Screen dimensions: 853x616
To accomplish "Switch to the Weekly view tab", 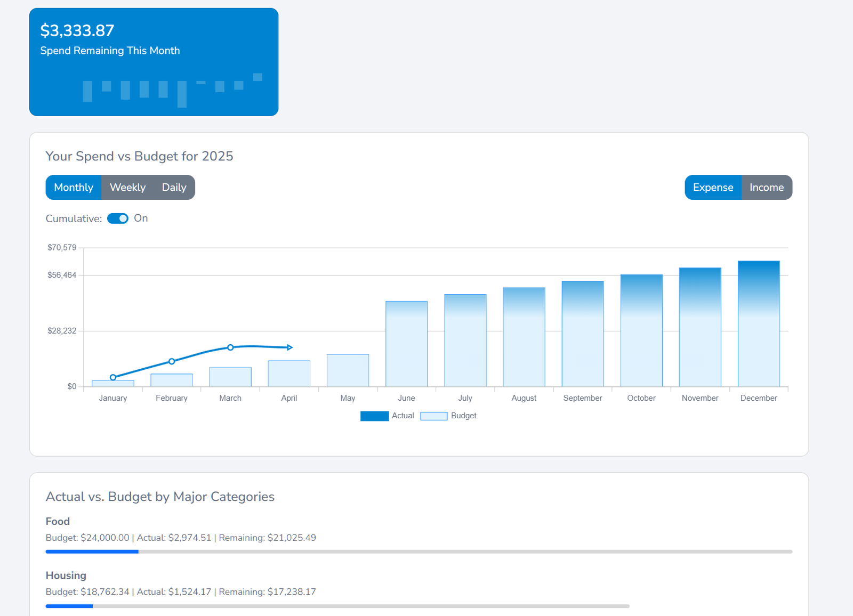I will [x=127, y=188].
